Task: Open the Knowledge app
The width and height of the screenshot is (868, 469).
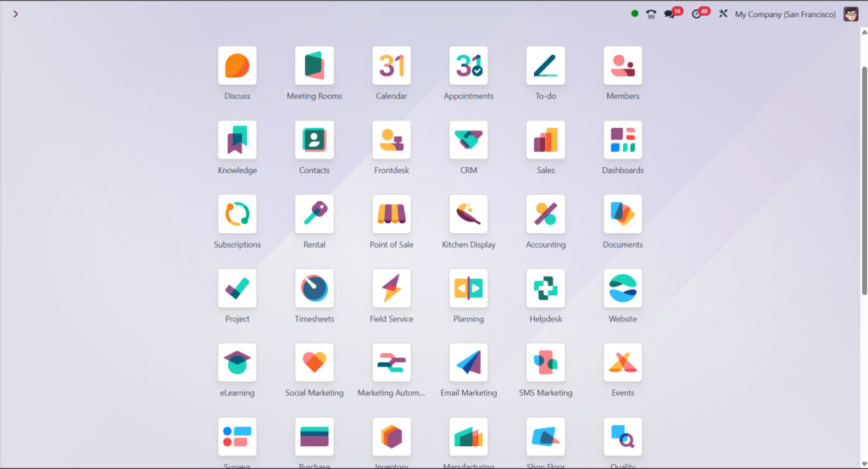Action: click(237, 140)
